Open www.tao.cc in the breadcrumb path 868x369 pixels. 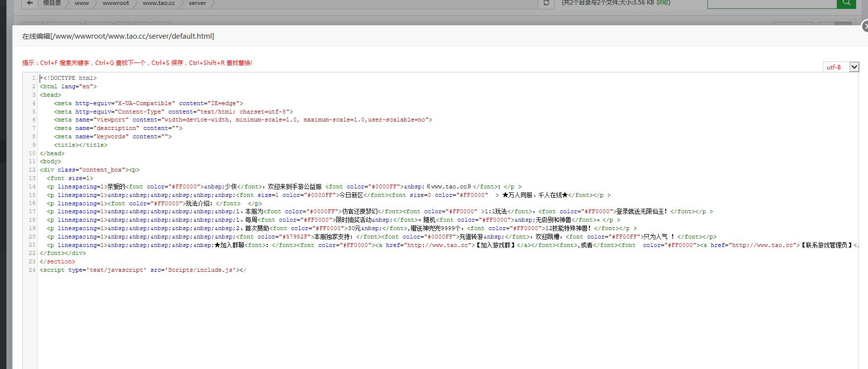[x=159, y=3]
